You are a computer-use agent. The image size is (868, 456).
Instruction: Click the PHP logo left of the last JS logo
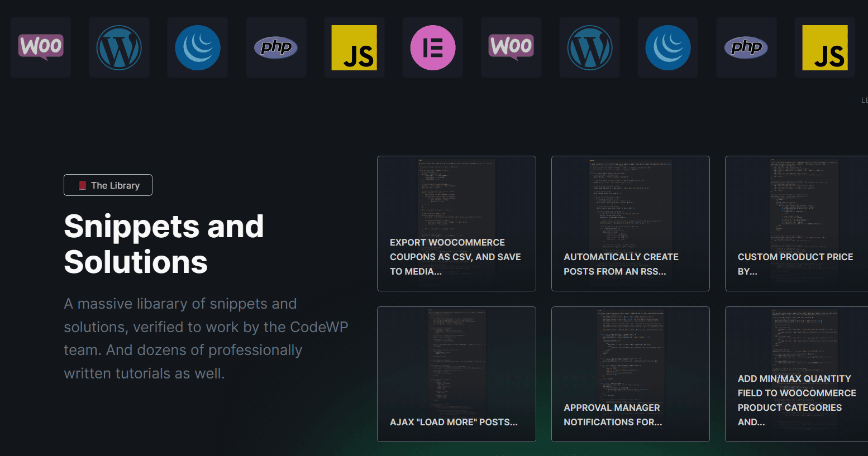[746, 47]
